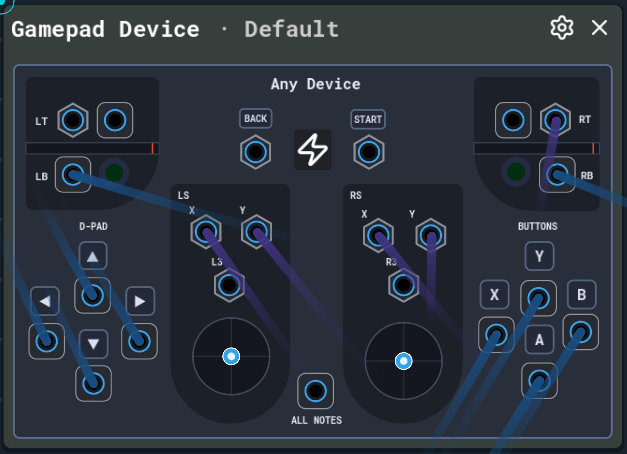This screenshot has height=454, width=627.
Task: Select the D-PAD up output jack
Action: coord(92,295)
